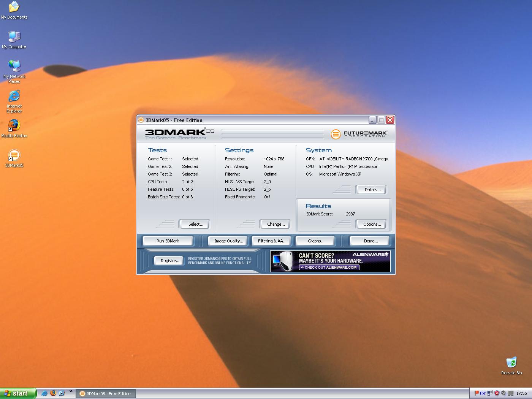Click the Anti-Aliasing None value

tap(268, 166)
